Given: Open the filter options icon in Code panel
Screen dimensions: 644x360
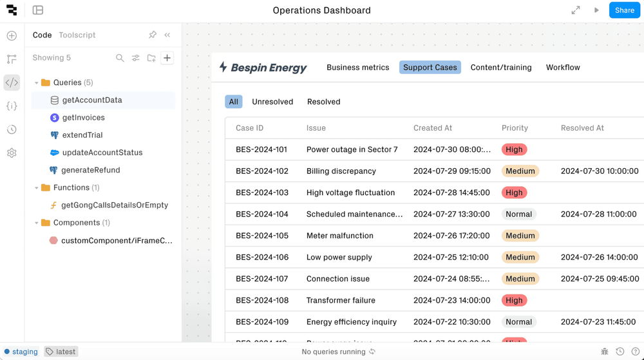Looking at the screenshot, I should pos(135,58).
